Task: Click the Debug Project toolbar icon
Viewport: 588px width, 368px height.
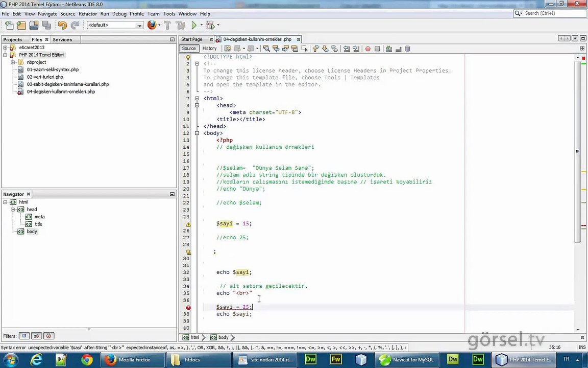Action: (209, 25)
